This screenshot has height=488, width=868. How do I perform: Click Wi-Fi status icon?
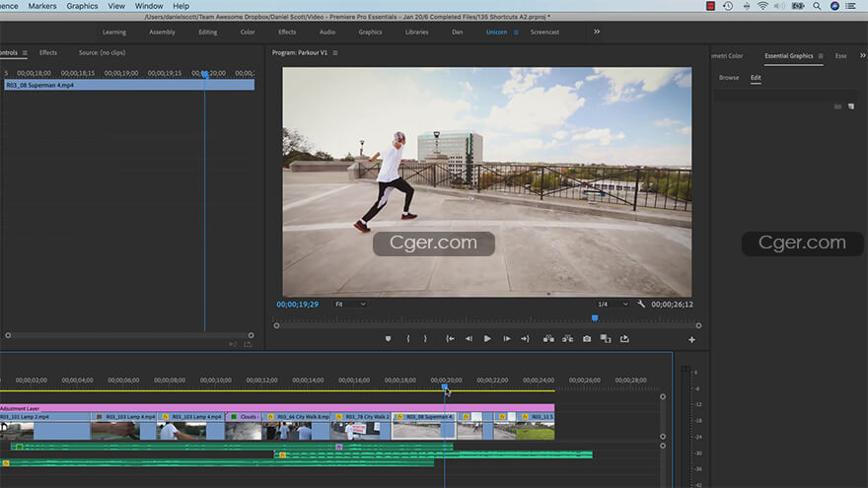click(762, 6)
